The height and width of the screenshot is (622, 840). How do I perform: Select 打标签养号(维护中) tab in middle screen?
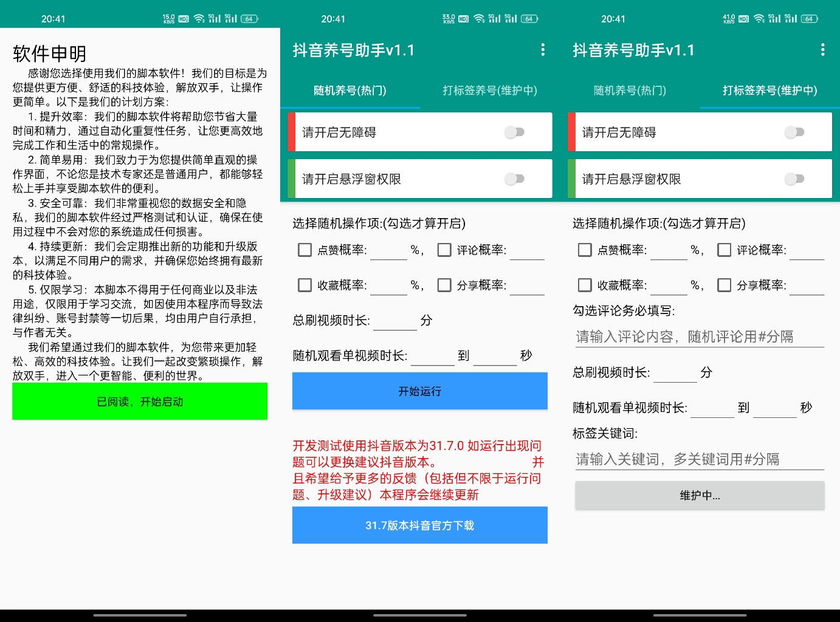[x=490, y=91]
